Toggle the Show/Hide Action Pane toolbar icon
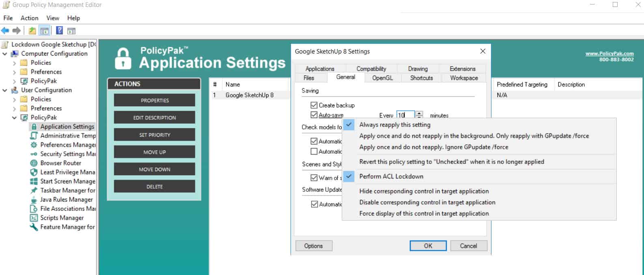The height and width of the screenshot is (275, 644). (71, 30)
